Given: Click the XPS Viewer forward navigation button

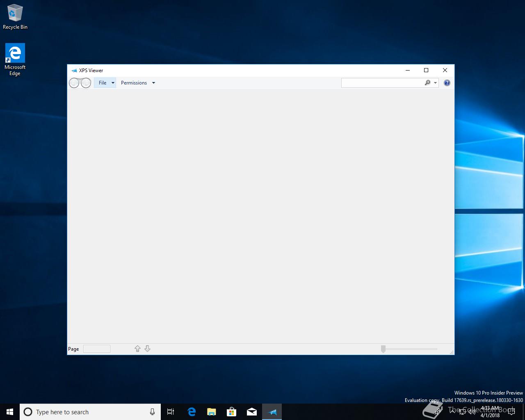Looking at the screenshot, I should tap(86, 83).
